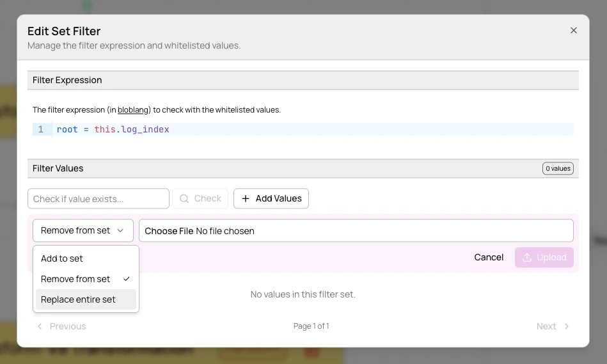The height and width of the screenshot is (364, 607).
Task: Click the 'Edit Set Filter' title
Action: point(64,31)
